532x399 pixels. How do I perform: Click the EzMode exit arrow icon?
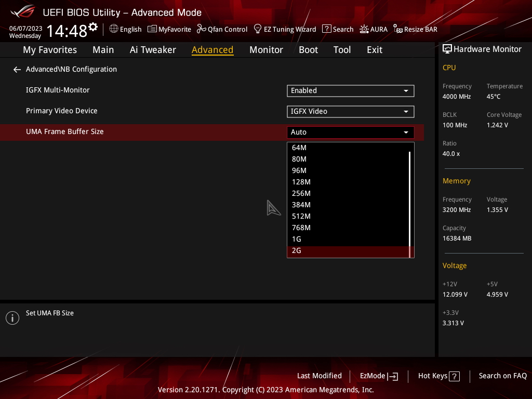(x=393, y=376)
